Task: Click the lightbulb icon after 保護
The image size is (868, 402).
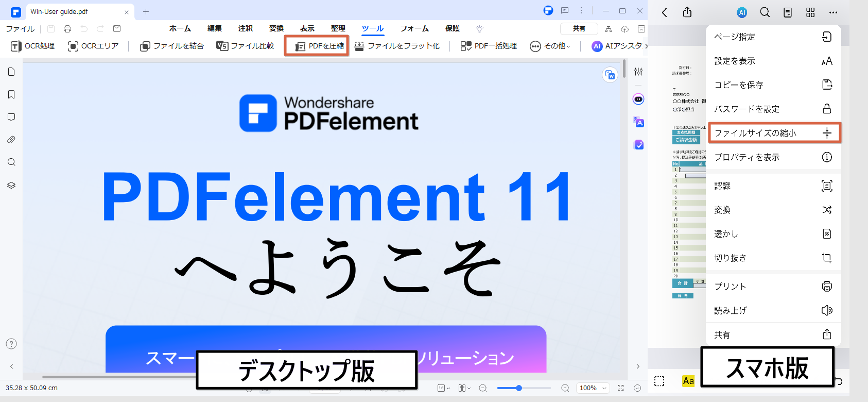Action: point(480,29)
